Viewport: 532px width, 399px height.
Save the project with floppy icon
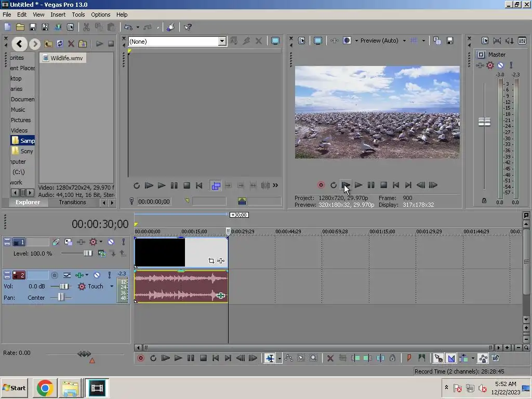[x=33, y=27]
